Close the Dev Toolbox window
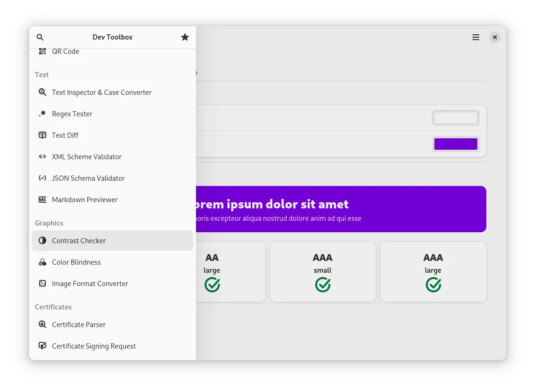This screenshot has width=535, height=392. coord(495,37)
